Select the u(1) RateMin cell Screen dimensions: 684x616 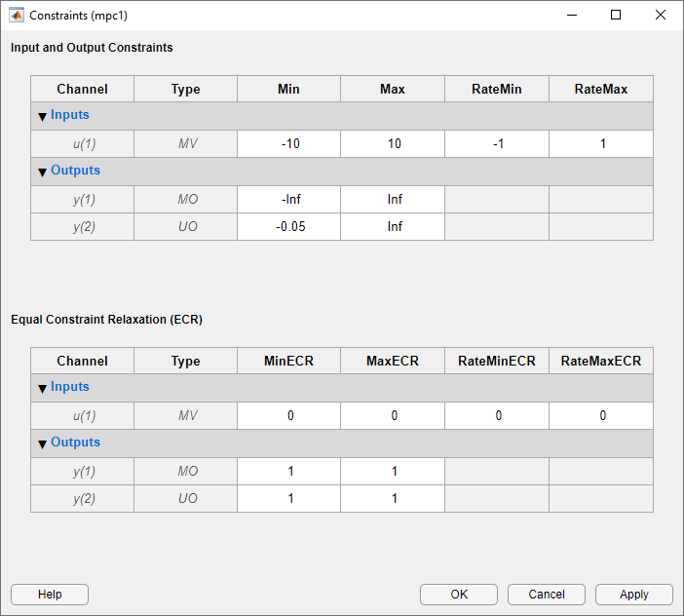click(497, 143)
